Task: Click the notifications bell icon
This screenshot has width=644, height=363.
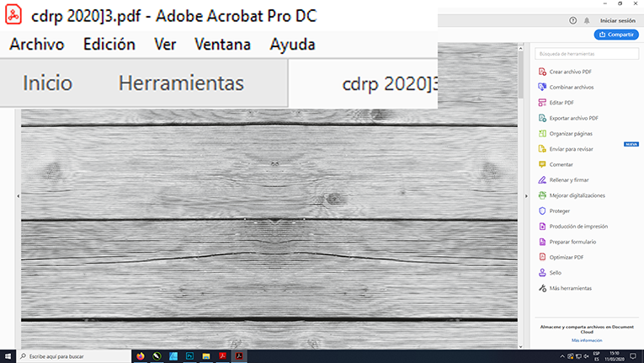Action: [x=587, y=20]
